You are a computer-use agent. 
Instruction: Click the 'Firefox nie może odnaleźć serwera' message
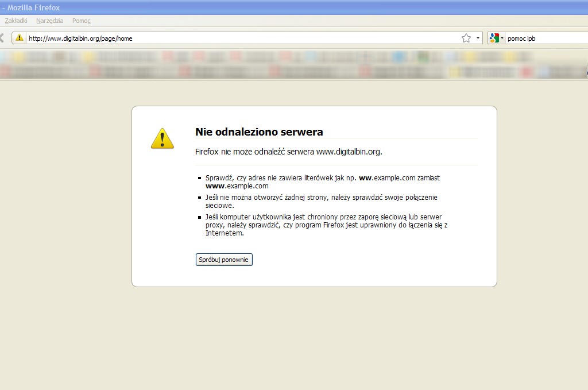coord(288,152)
